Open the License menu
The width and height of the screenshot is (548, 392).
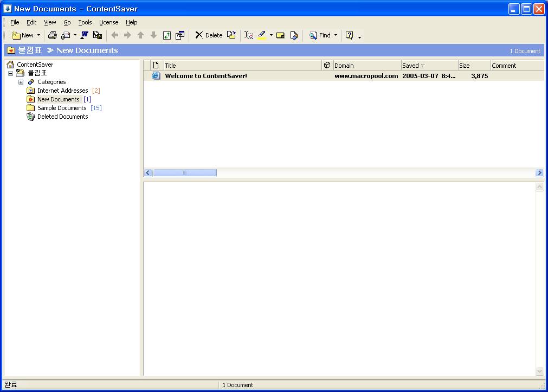(x=108, y=22)
